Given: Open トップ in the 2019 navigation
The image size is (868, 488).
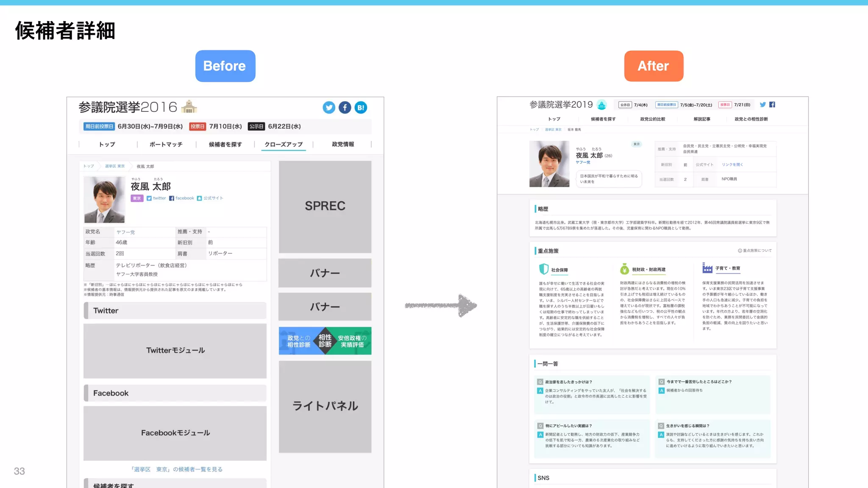Looking at the screenshot, I should [x=554, y=119].
